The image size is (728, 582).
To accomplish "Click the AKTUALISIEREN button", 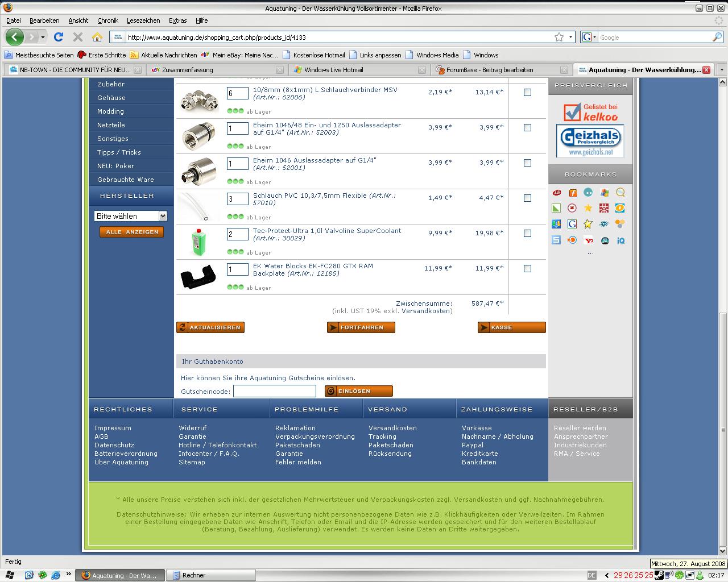I will pos(210,327).
